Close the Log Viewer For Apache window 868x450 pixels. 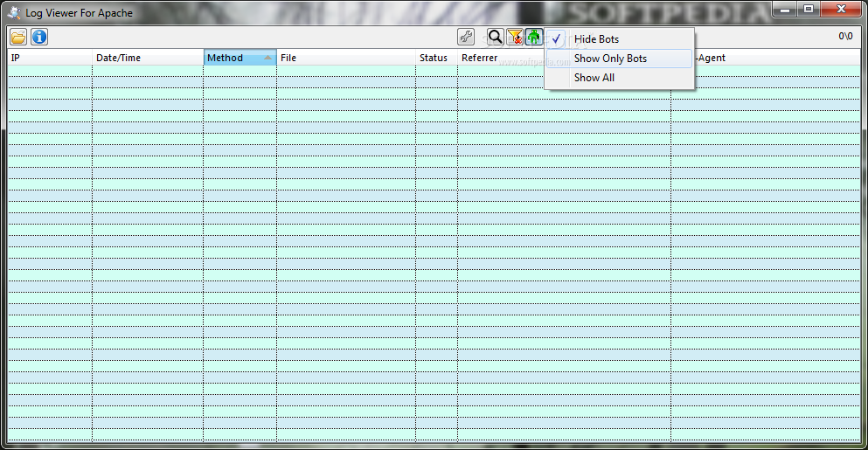click(x=841, y=10)
